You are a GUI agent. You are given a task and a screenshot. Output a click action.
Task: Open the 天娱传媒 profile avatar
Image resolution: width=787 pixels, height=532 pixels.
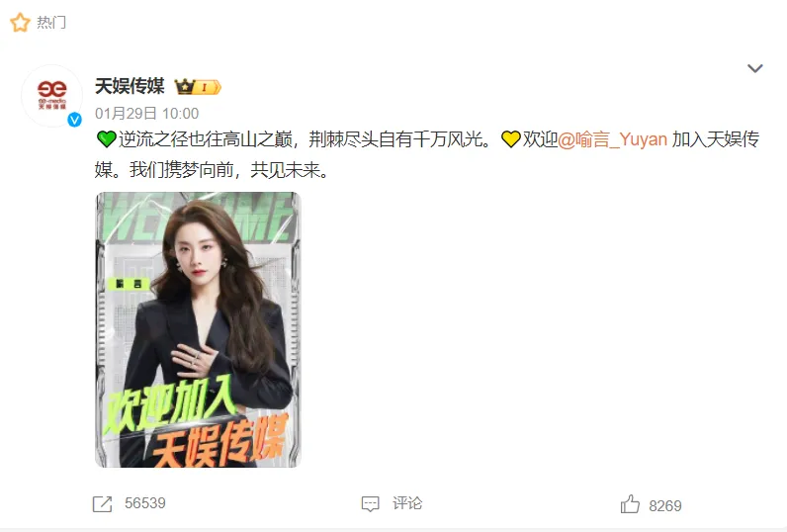(x=52, y=95)
